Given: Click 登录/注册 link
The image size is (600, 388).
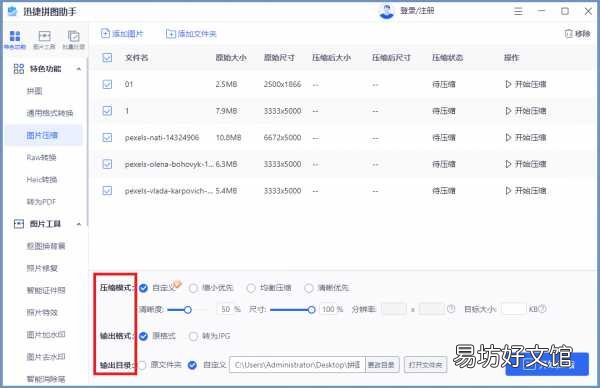Looking at the screenshot, I should pyautogui.click(x=417, y=11).
